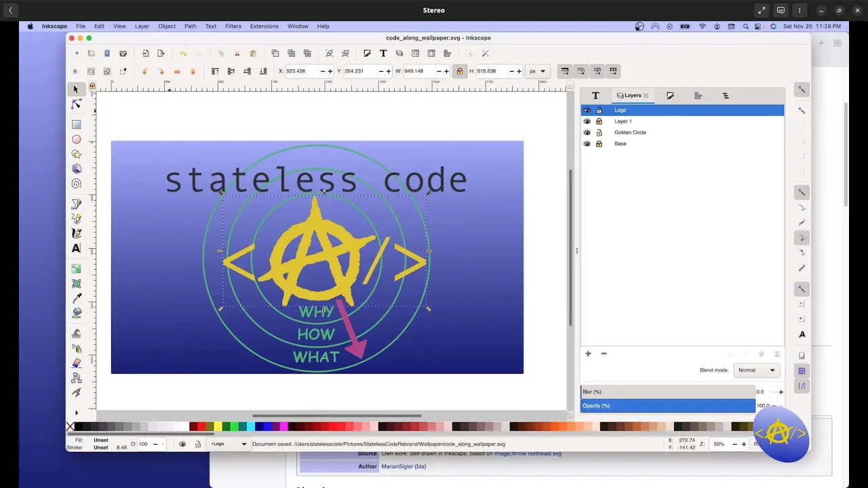This screenshot has width=868, height=488.
Task: Flip selection horizontally icon
Action: pyautogui.click(x=177, y=71)
